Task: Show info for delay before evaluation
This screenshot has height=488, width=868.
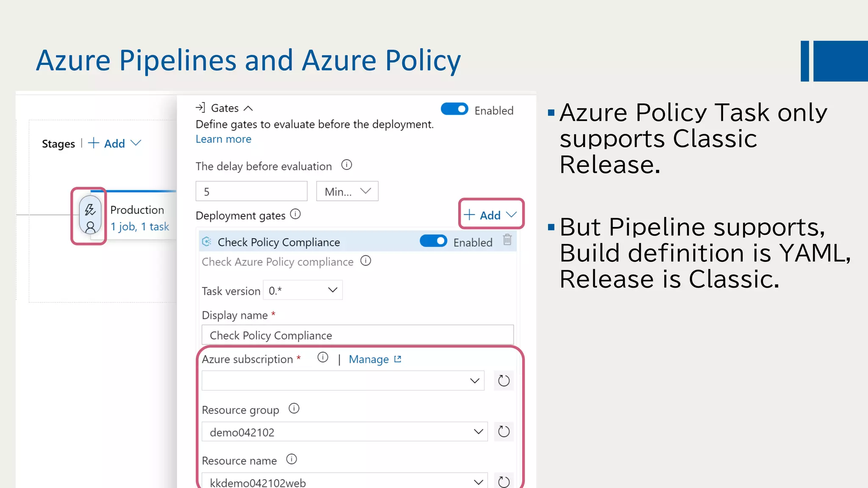Action: click(x=347, y=165)
